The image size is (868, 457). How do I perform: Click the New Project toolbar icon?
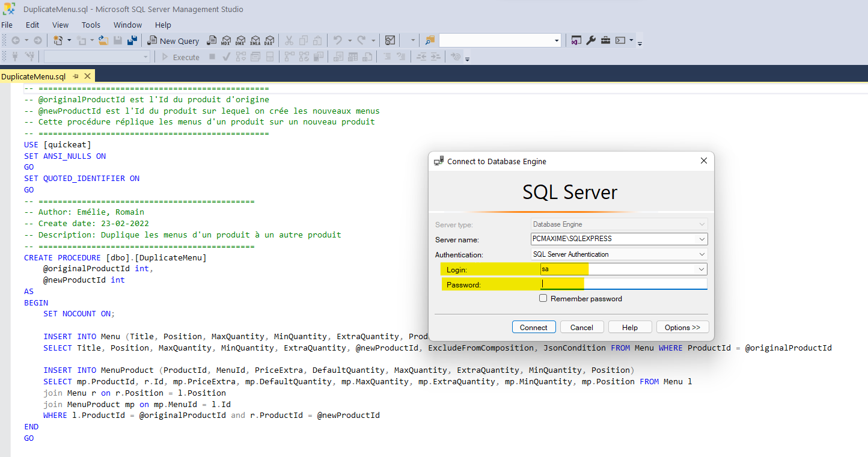pyautogui.click(x=58, y=40)
